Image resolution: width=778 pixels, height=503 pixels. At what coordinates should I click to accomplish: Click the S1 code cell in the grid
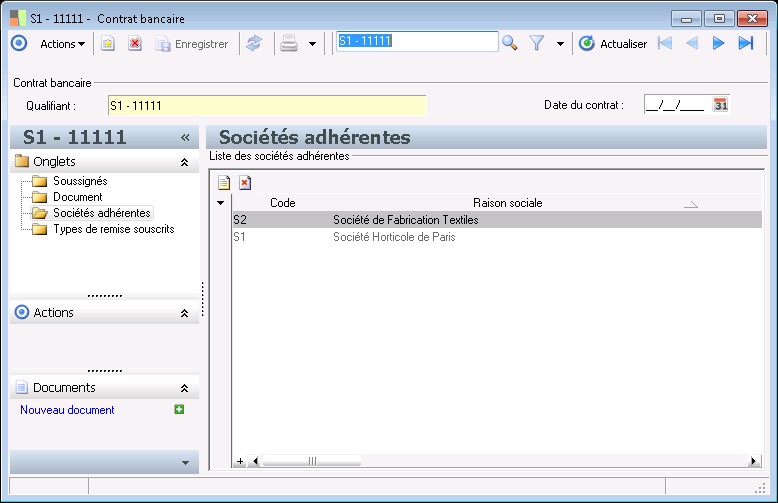239,237
